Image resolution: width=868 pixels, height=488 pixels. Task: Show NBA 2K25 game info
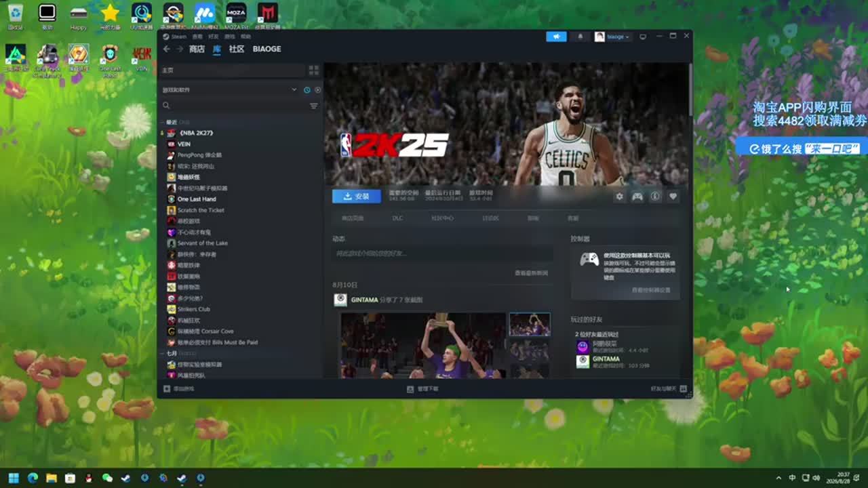point(655,197)
